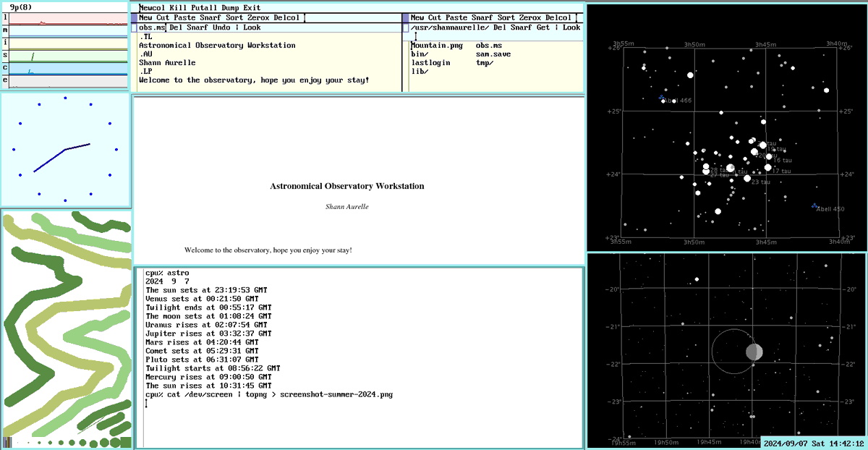The height and width of the screenshot is (450, 868).
Task: Click Paste in the left column tag
Action: (x=184, y=17)
